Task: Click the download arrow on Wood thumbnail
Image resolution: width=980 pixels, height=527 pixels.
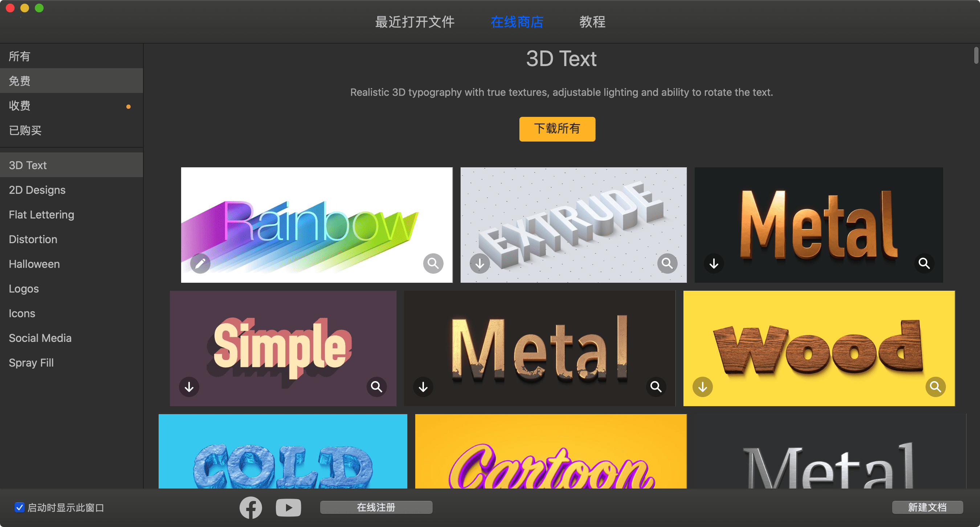Action: pos(703,387)
